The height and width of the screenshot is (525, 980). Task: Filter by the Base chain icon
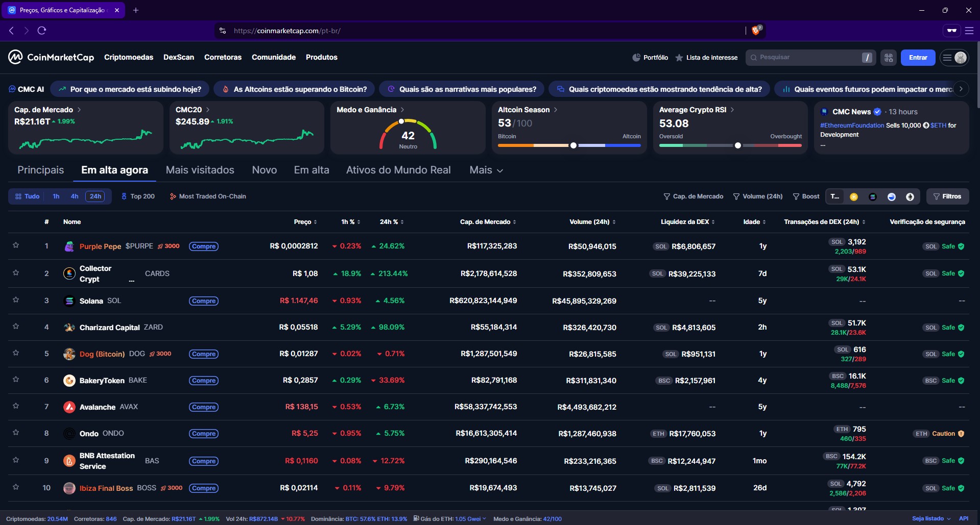tap(891, 197)
